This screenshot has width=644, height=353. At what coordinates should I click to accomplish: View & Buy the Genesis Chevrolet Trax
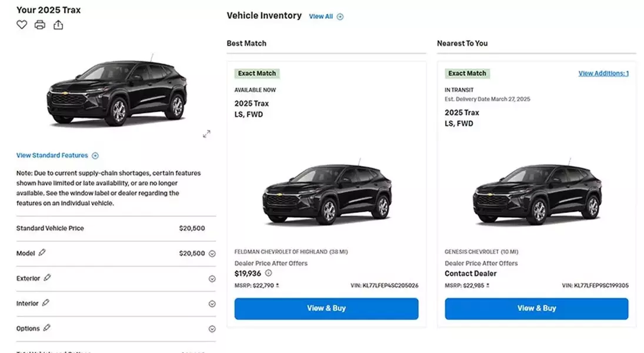(536, 309)
